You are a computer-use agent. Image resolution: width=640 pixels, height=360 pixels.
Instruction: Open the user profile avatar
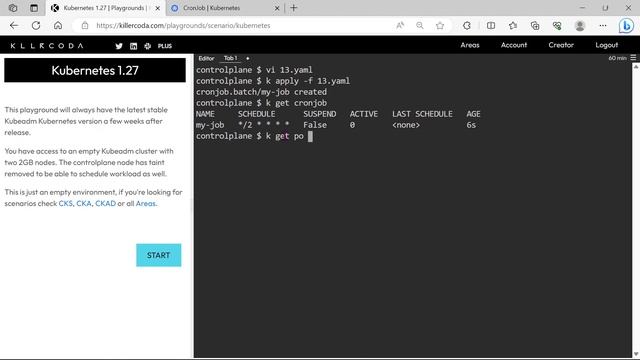[580, 25]
